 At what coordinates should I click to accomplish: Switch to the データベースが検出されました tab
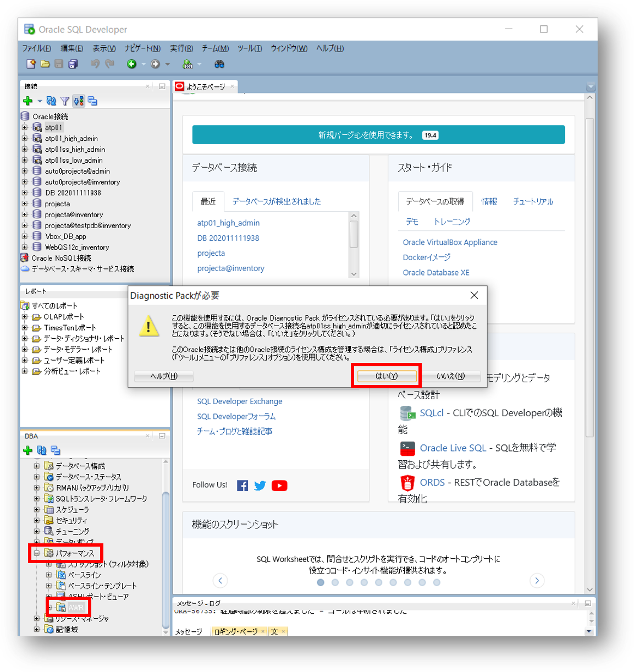277,202
